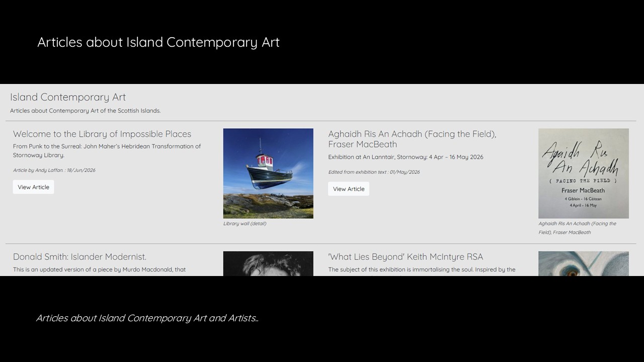644x362 pixels.
Task: Click the 'Library wall (detail)' image caption
Action: [245, 224]
